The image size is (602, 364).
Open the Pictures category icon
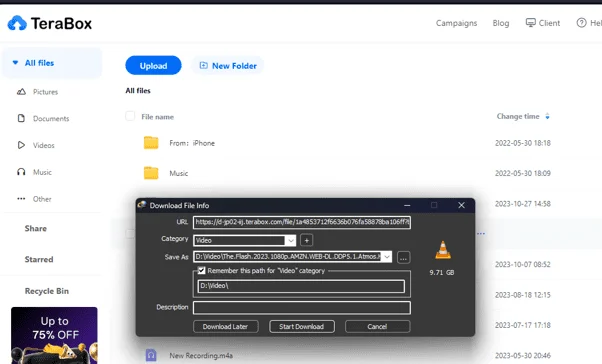[x=22, y=92]
